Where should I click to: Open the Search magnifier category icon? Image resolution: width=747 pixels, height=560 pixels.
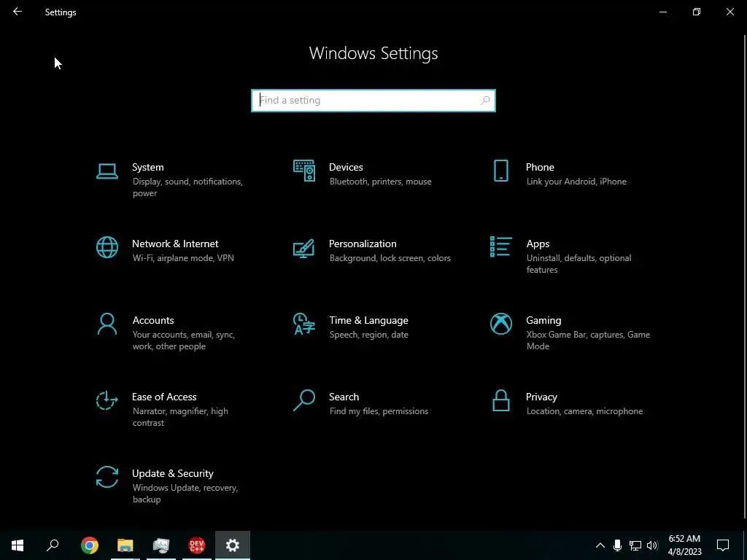click(304, 400)
